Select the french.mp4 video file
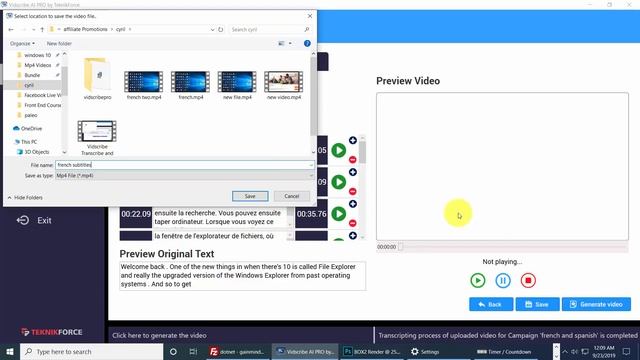The height and width of the screenshot is (360, 640). 191,85
